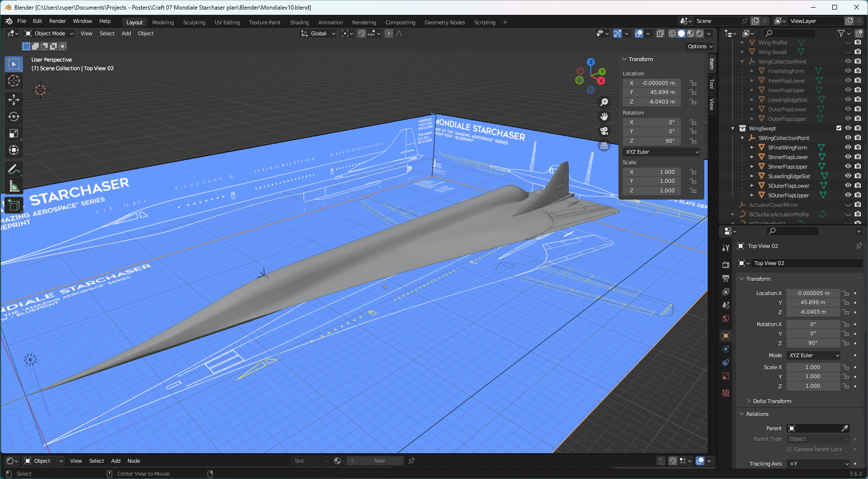Uncheck the WingSwept collection checkbox
The image size is (868, 479).
pyautogui.click(x=839, y=128)
